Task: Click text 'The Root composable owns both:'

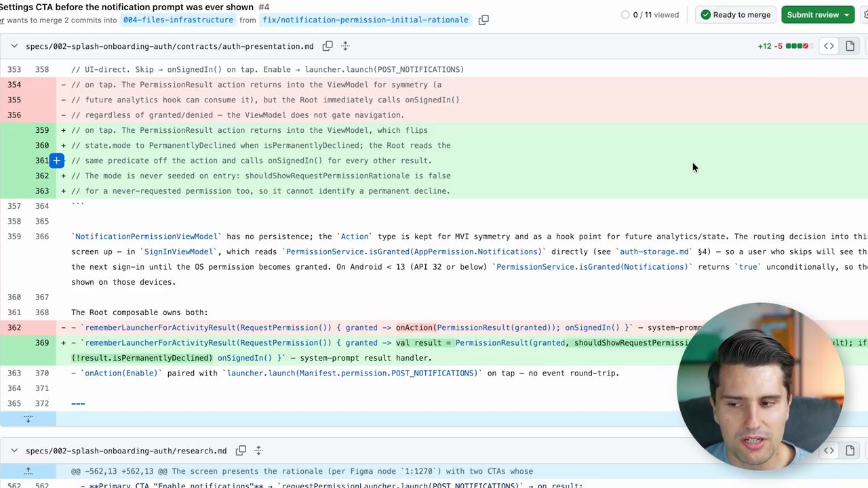Action: coord(140,312)
